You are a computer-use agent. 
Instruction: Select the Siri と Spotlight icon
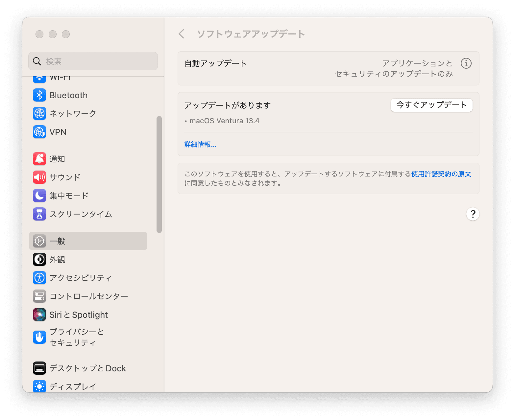point(39,315)
